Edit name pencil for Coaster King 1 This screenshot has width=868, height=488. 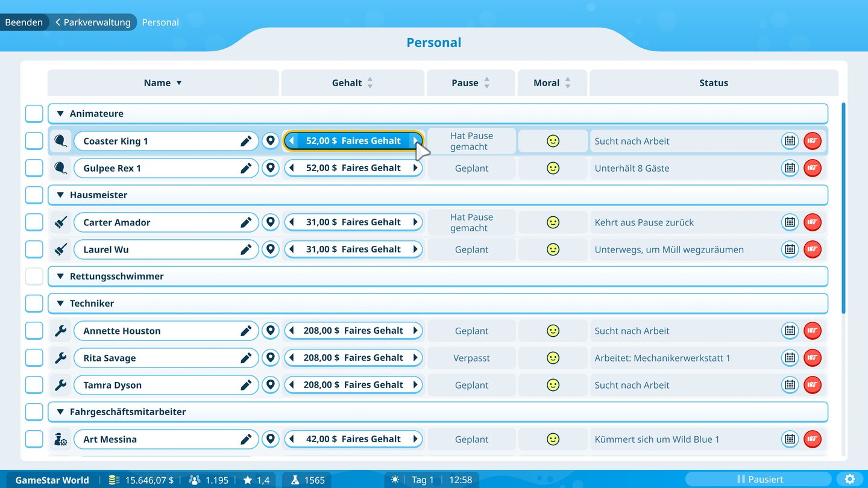[x=246, y=141]
